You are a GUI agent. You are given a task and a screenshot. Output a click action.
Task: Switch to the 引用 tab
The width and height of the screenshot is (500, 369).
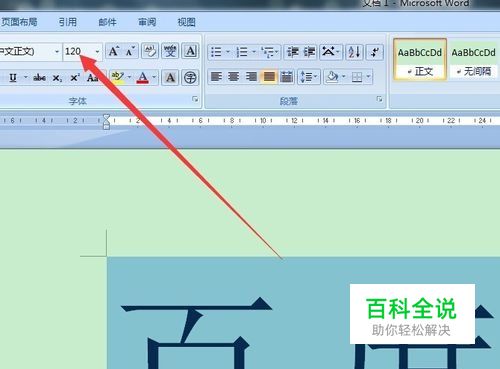coord(68,22)
